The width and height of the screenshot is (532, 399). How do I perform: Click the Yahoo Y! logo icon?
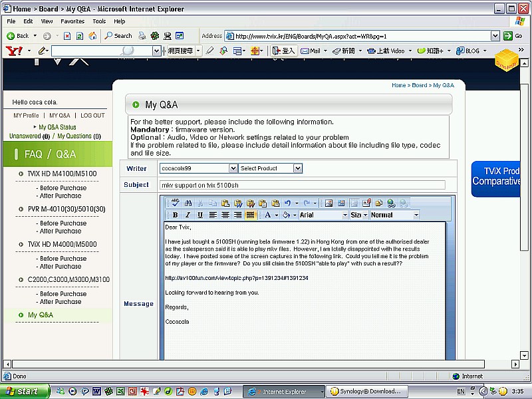click(14, 51)
